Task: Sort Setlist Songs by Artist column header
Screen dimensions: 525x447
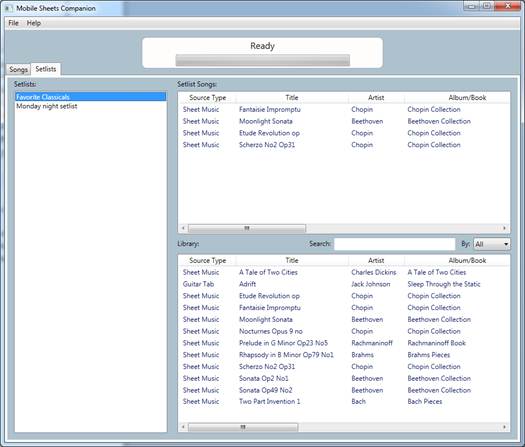Action: pyautogui.click(x=376, y=98)
